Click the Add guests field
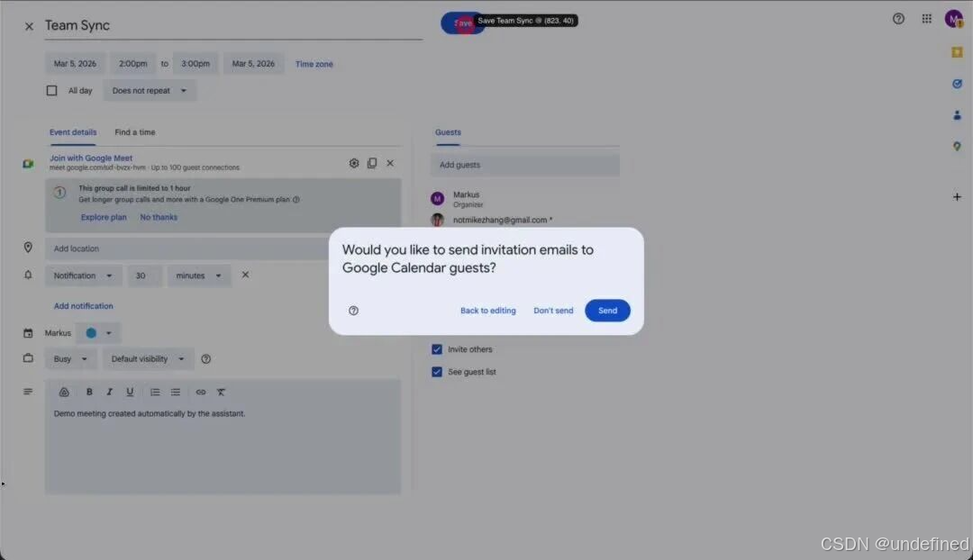 click(525, 165)
